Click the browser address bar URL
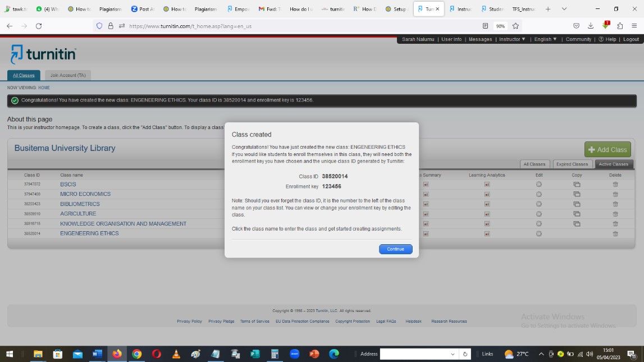Image resolution: width=644 pixels, height=362 pixels. tap(190, 26)
